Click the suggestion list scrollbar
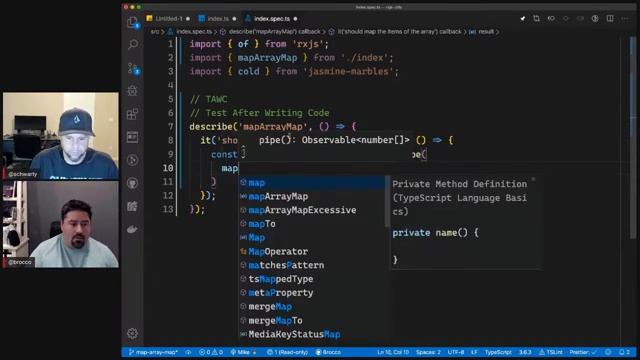Image resolution: width=640 pixels, height=360 pixels. pyautogui.click(x=387, y=202)
